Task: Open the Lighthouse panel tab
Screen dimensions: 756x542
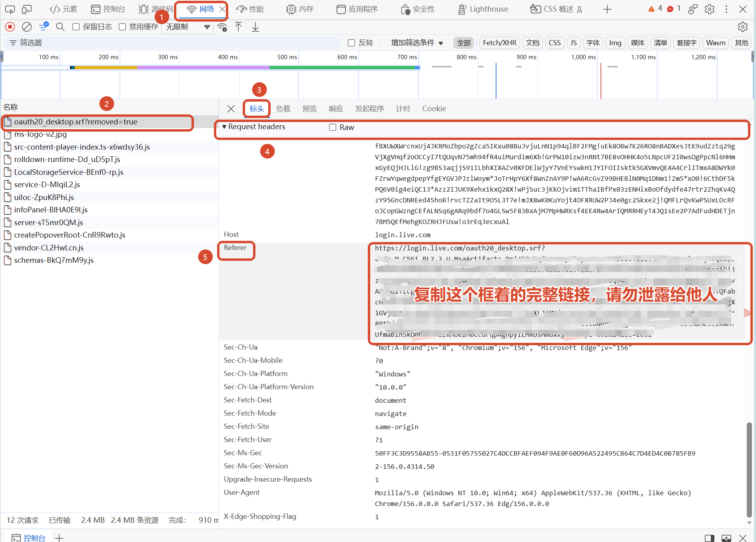Action: [483, 9]
